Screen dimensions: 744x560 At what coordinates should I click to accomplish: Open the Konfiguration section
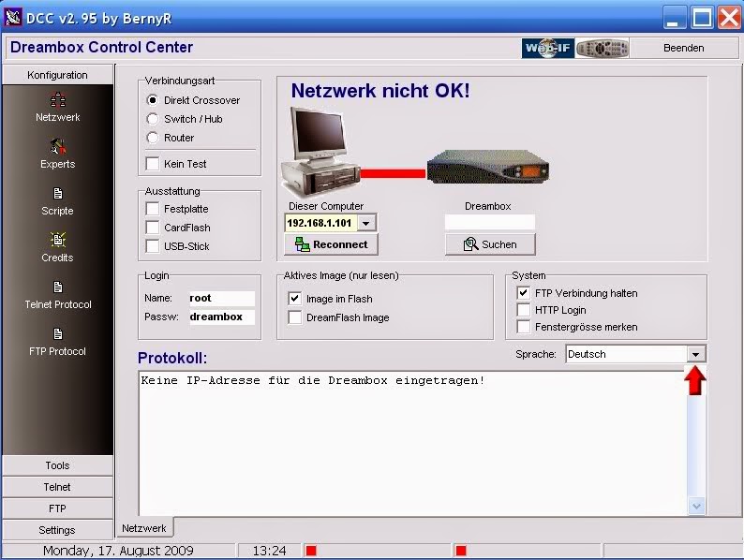[x=57, y=75]
